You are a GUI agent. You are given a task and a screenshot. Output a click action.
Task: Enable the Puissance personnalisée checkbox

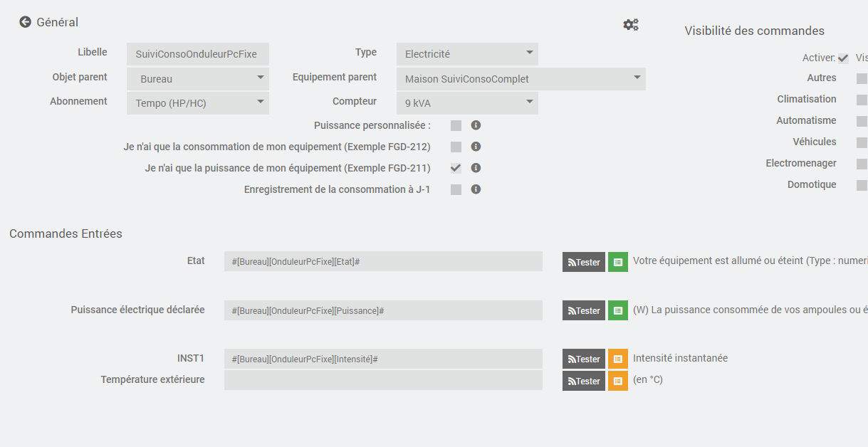pyautogui.click(x=456, y=126)
